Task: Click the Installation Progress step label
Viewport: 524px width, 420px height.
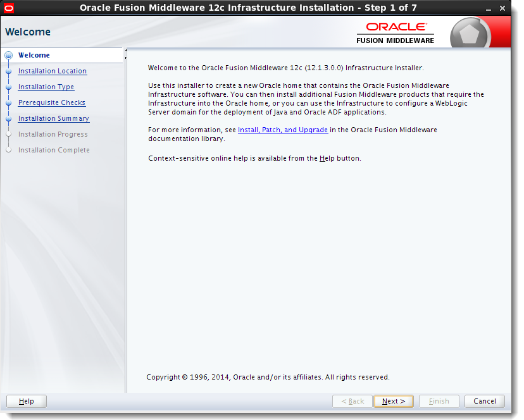Action: coord(53,134)
